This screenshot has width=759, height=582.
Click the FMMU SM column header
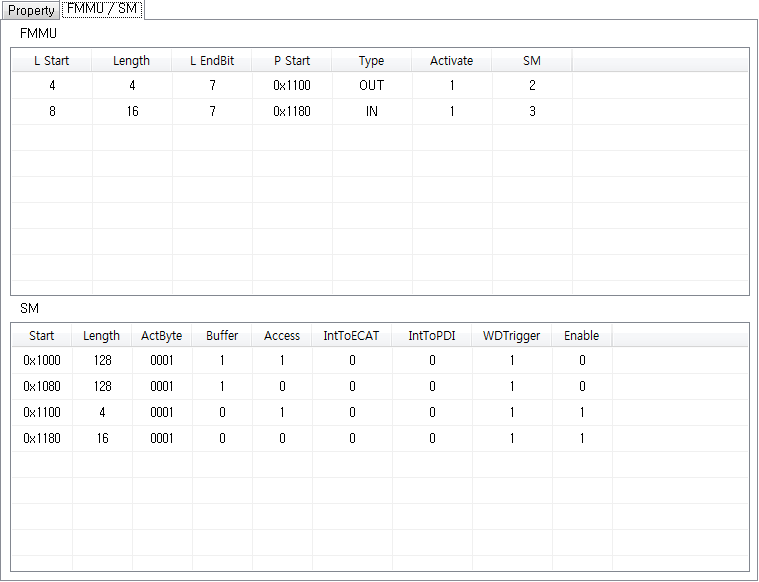tap(531, 61)
